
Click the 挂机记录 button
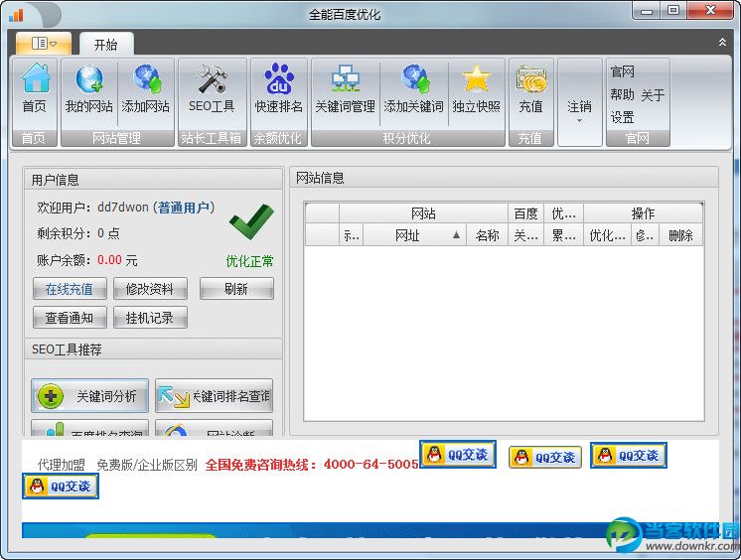click(150, 318)
